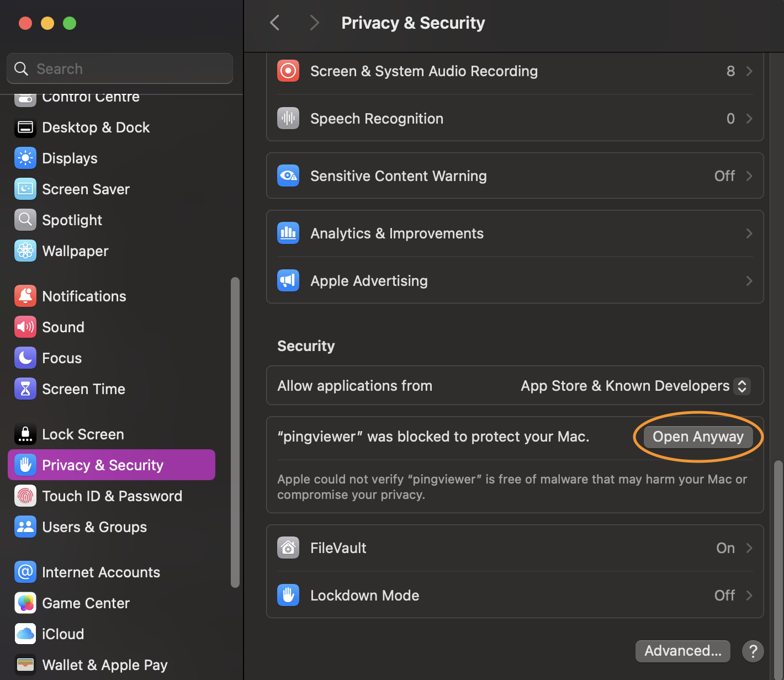Click the Spotlight magnifier icon in sidebar
This screenshot has width=784, height=680.
(25, 220)
